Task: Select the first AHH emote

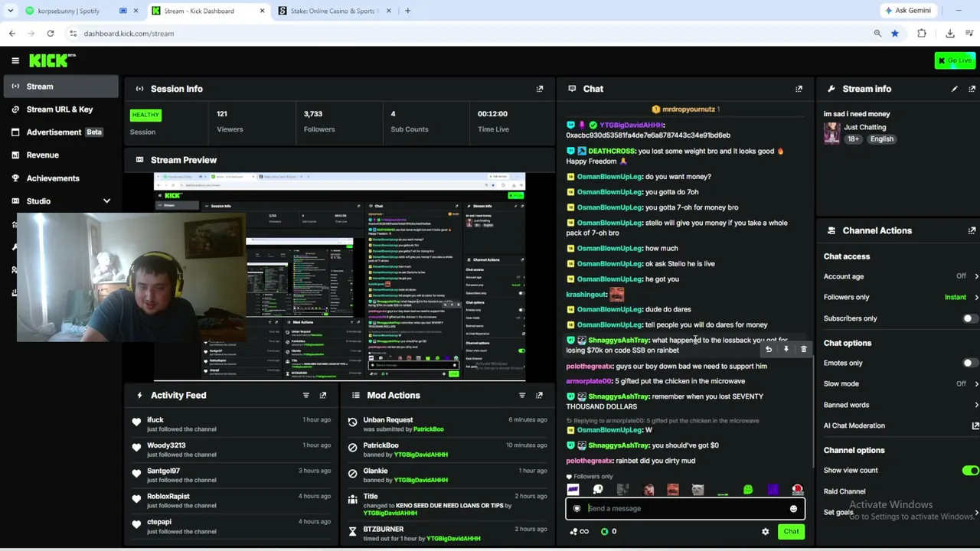Action: tap(573, 490)
